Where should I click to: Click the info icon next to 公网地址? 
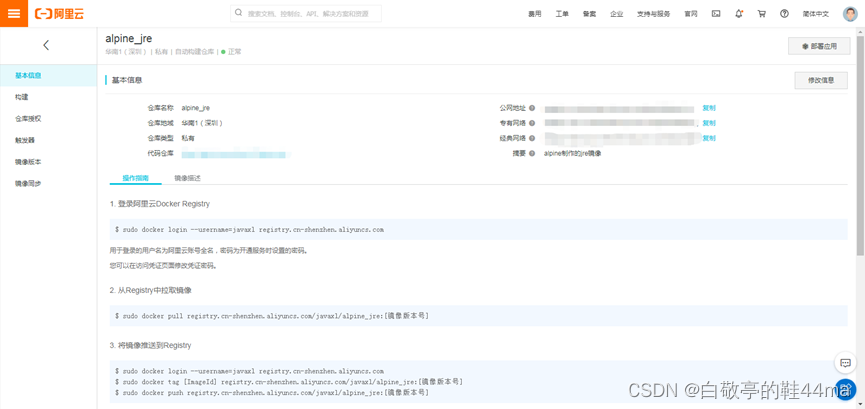click(x=532, y=108)
